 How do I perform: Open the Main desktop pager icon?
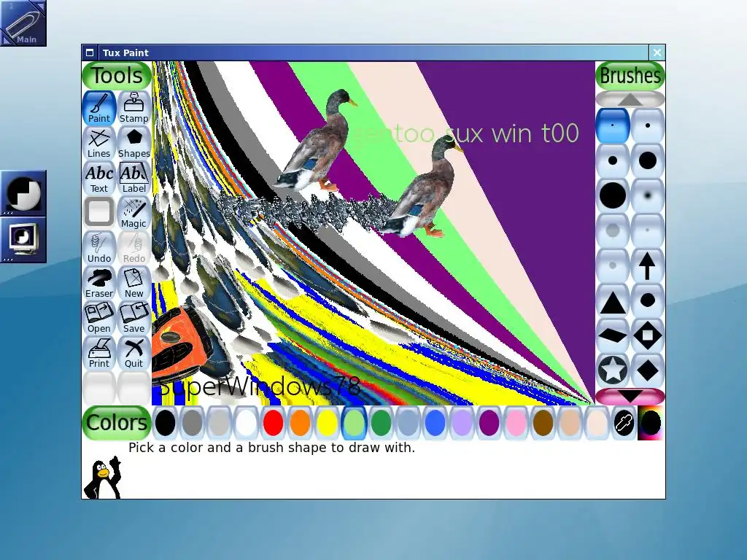coord(23,23)
